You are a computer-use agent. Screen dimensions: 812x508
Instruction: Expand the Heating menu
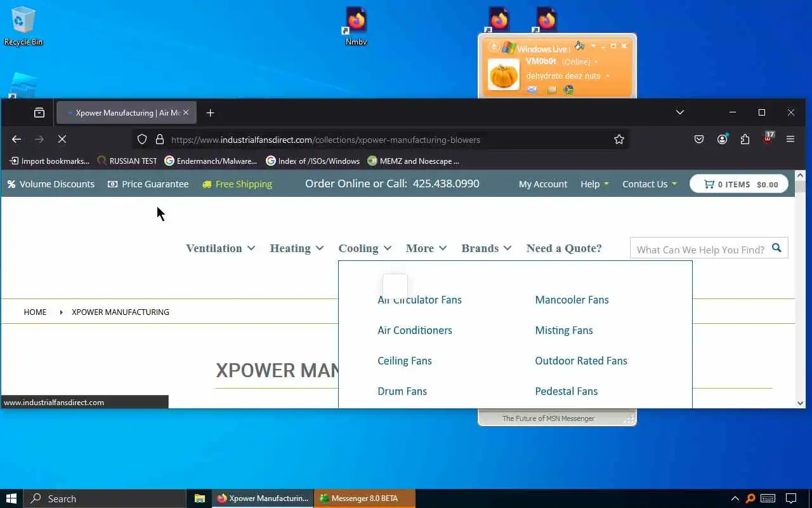tap(296, 248)
